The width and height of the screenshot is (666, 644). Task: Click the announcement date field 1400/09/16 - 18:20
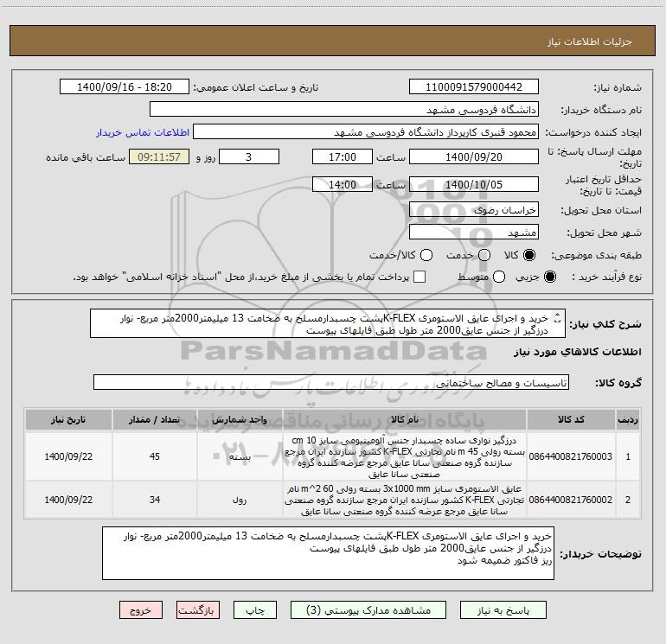(125, 86)
